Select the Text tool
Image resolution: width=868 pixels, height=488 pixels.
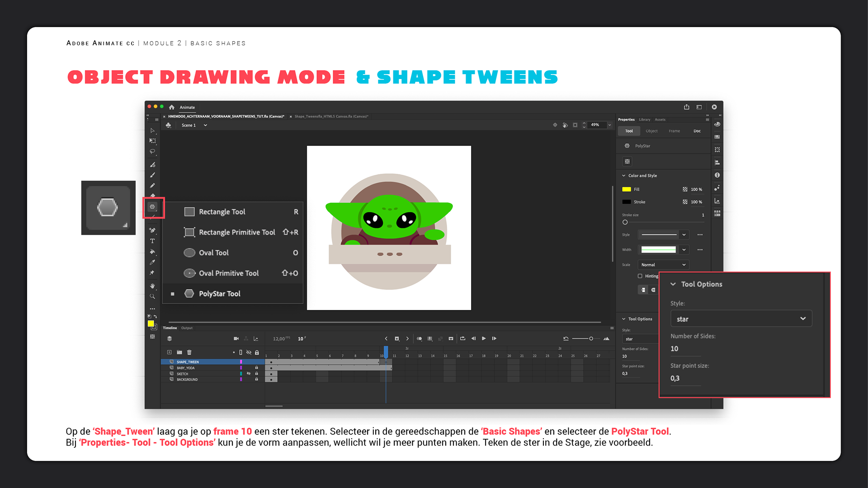click(x=152, y=241)
